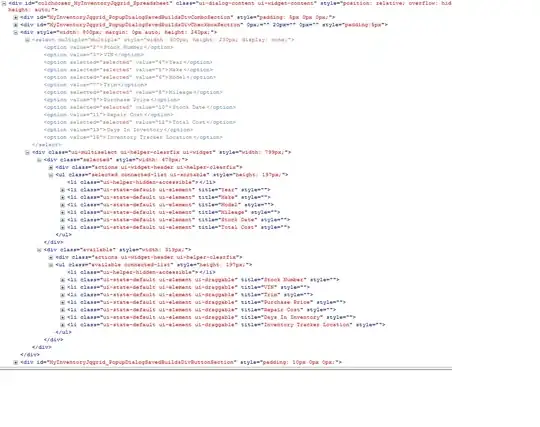Select the option line for Year
540x427 pixels.
click(128, 62)
